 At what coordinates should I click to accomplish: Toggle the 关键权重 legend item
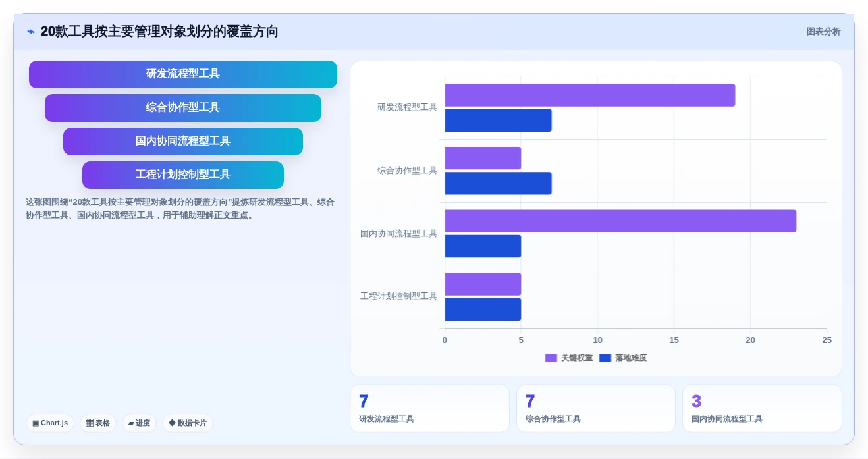[x=569, y=358]
